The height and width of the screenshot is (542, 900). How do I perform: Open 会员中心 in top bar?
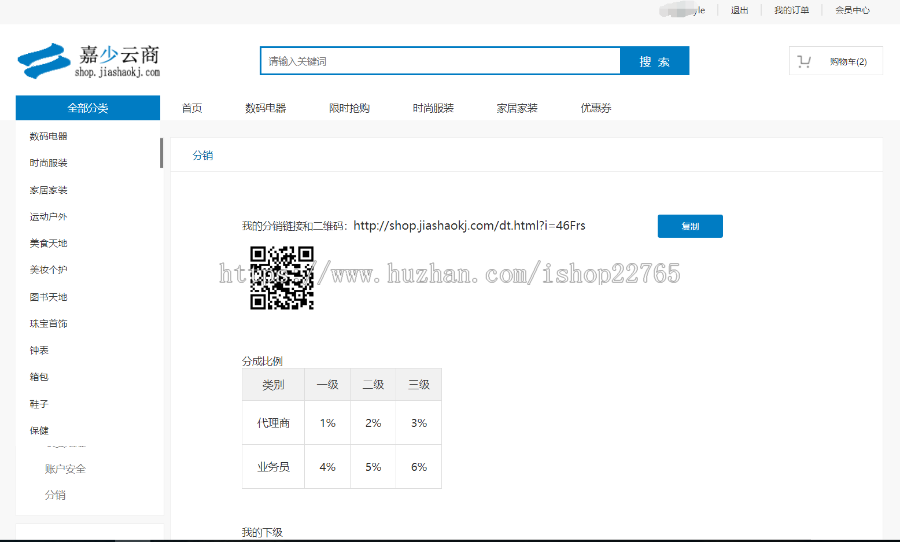click(852, 10)
